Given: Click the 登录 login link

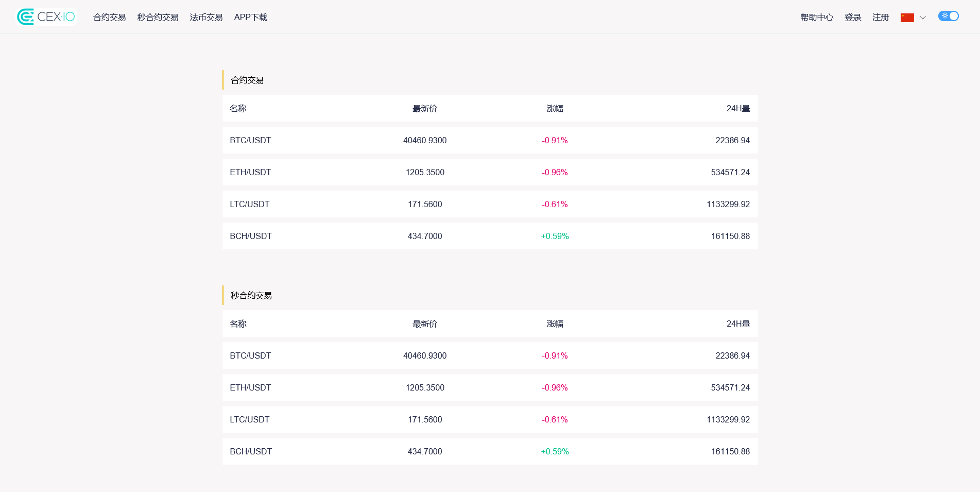Looking at the screenshot, I should (853, 18).
